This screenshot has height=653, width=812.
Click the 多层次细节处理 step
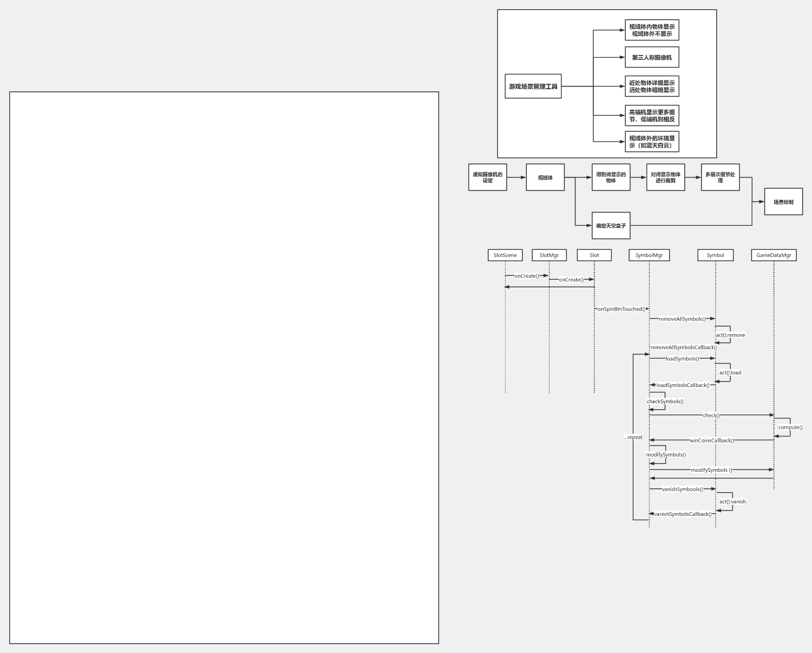(x=719, y=177)
